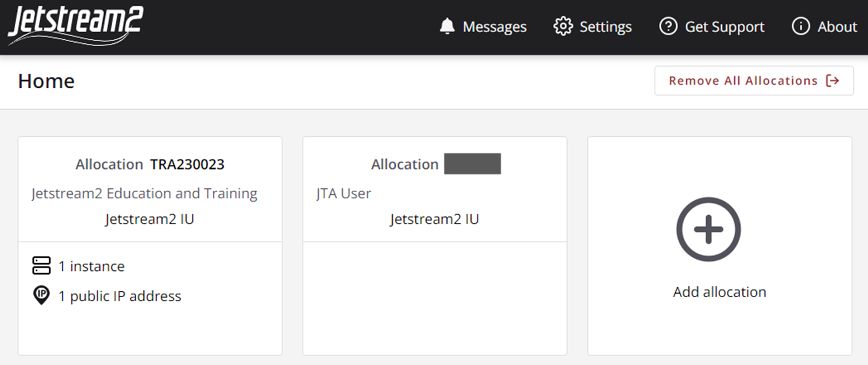Click the Settings gear icon
Screen dimensions: 868x365
tap(564, 26)
